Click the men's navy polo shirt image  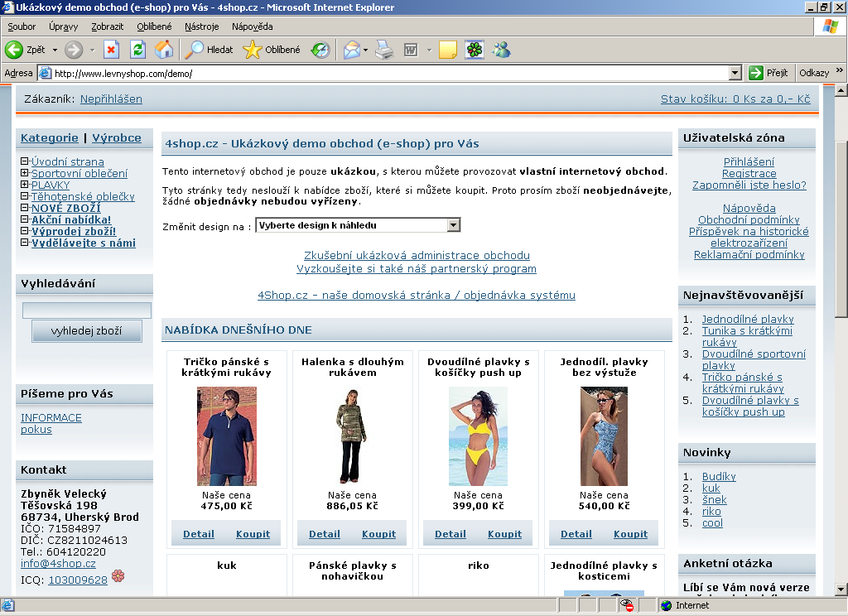coord(227,436)
